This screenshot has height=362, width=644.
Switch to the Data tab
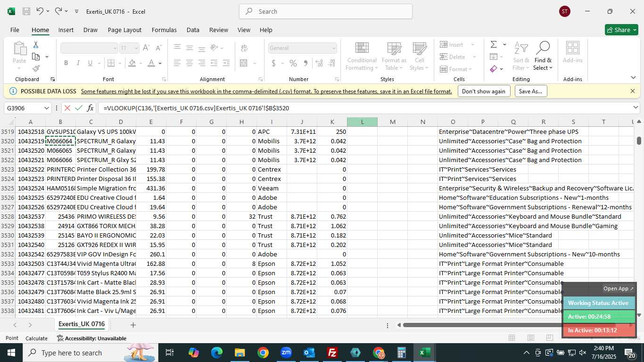193,30
